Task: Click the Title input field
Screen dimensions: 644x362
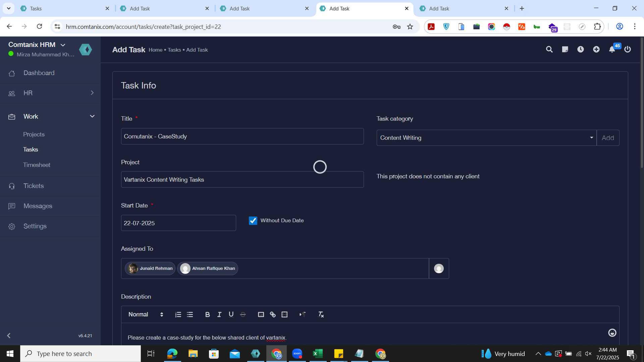Action: (242, 136)
